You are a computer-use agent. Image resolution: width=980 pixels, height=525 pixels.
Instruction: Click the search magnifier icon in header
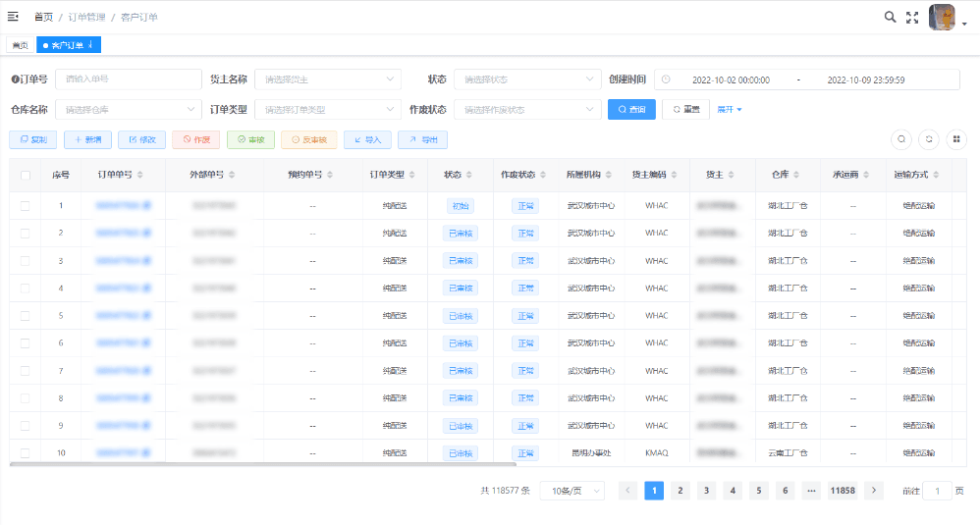(890, 17)
